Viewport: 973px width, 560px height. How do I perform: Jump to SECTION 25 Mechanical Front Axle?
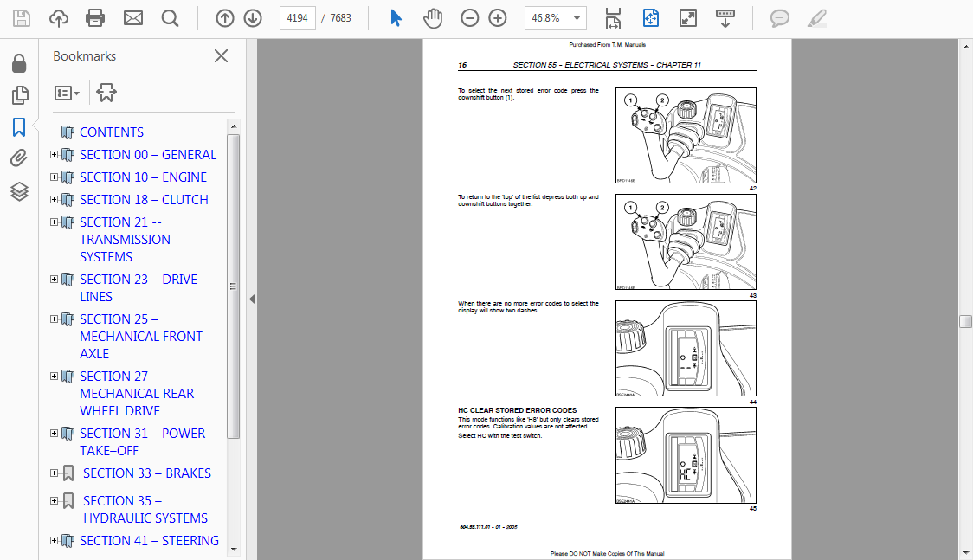pos(141,336)
